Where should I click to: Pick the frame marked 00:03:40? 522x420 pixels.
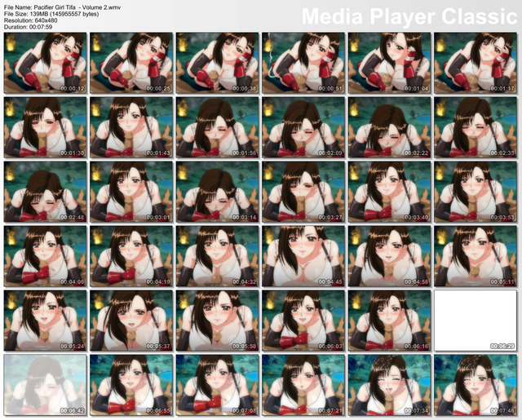coord(389,192)
